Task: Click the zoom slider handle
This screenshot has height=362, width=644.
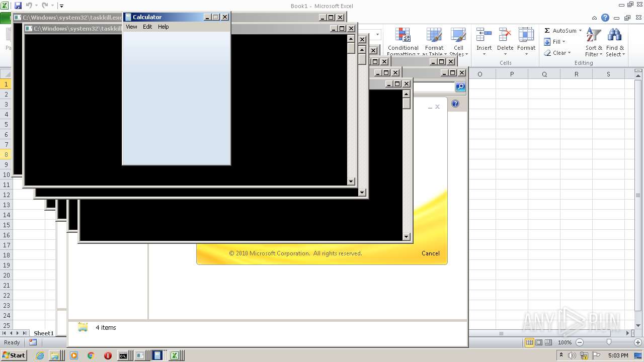Action: 609,342
